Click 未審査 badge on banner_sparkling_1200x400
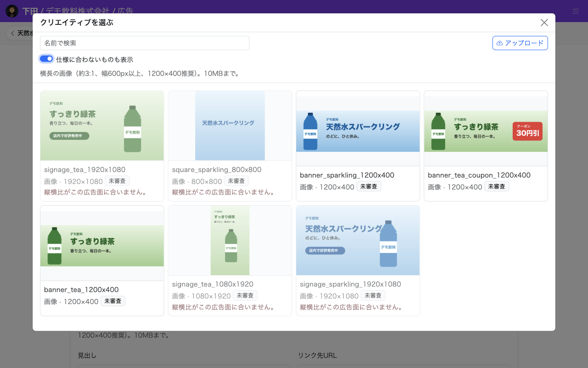The width and height of the screenshot is (588, 368). [369, 186]
